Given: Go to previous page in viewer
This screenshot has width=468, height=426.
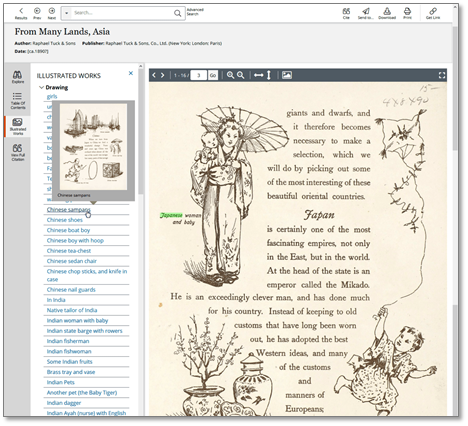Looking at the screenshot, I should (x=154, y=75).
